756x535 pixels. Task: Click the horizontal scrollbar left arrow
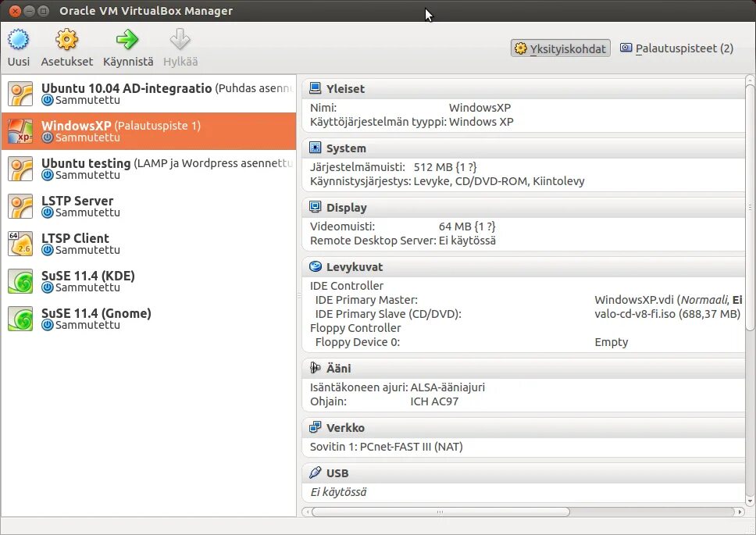tap(307, 512)
